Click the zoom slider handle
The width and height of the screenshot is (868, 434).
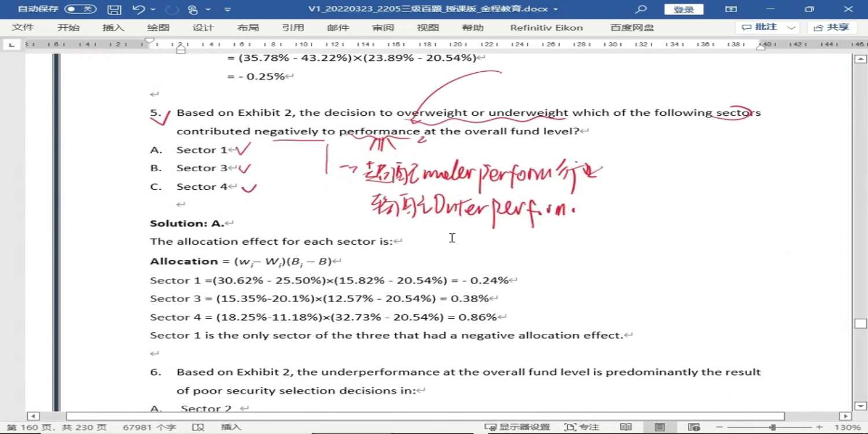tap(773, 427)
